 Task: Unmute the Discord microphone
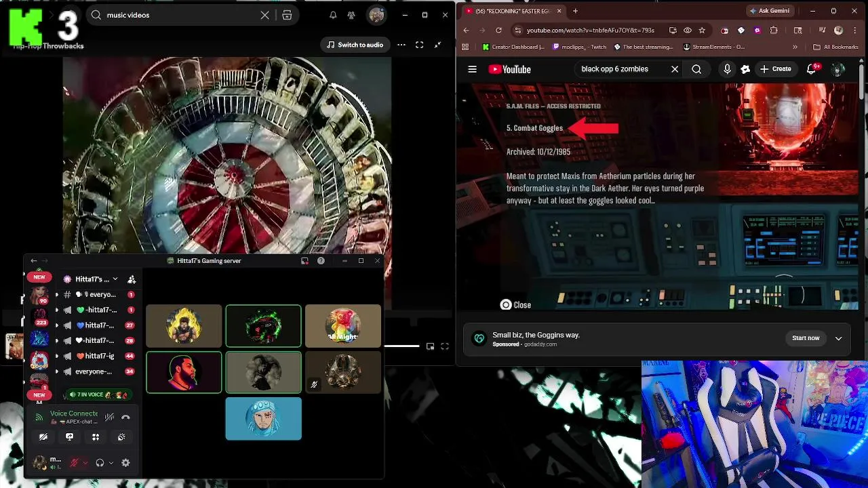[x=75, y=463]
